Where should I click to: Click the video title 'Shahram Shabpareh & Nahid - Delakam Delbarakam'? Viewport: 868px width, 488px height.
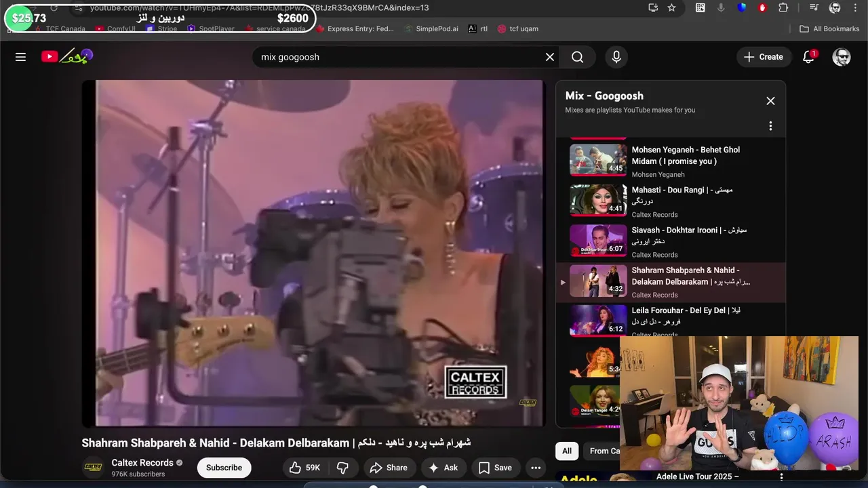tap(276, 443)
